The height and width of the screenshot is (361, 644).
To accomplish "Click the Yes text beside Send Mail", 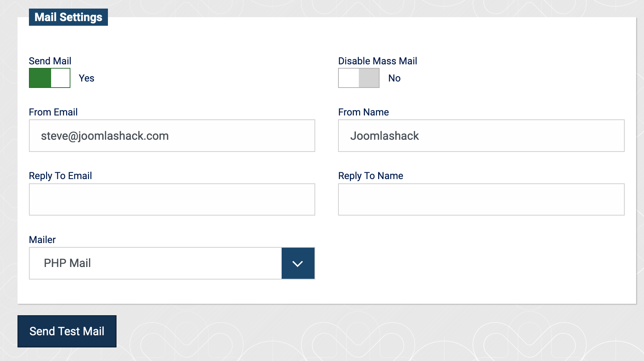I will click(86, 78).
